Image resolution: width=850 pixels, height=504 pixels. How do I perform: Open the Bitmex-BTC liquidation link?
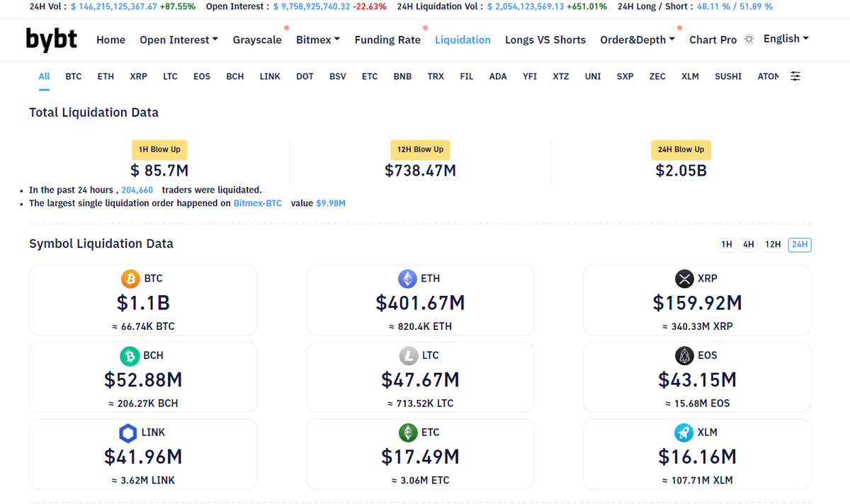pos(258,202)
